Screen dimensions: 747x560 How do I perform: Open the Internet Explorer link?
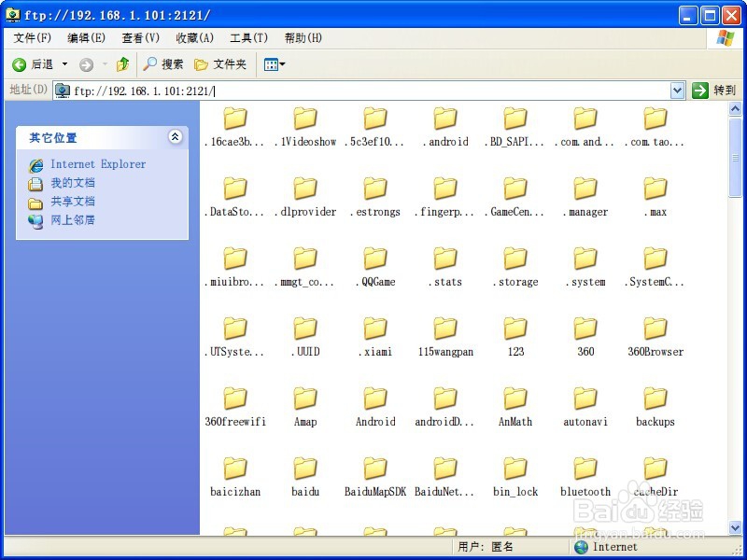[98, 164]
